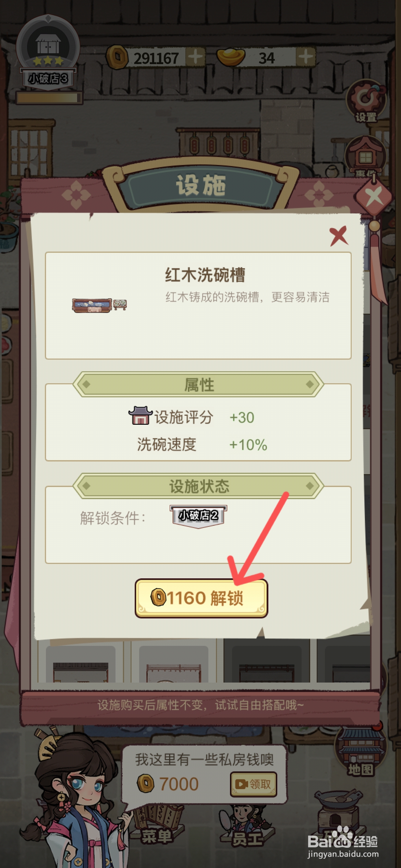Viewport: 401px width, 868px height.
Task: Tap the 领取 video reward button
Action: click(x=253, y=784)
